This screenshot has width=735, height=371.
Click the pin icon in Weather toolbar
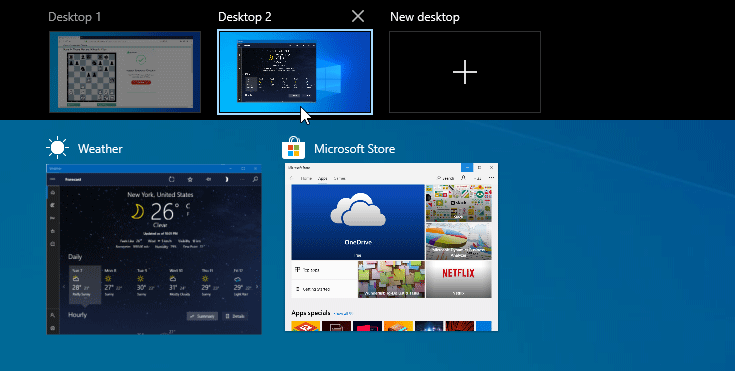(208, 179)
